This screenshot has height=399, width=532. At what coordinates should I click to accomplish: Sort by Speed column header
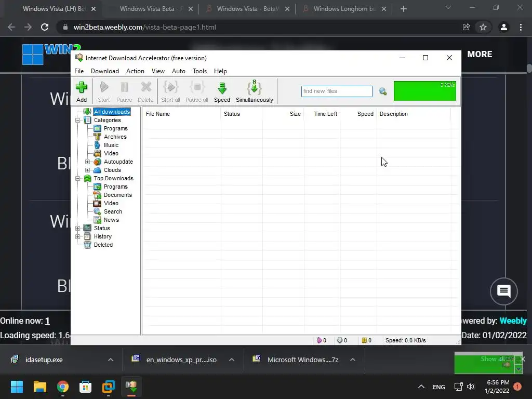(x=358, y=114)
